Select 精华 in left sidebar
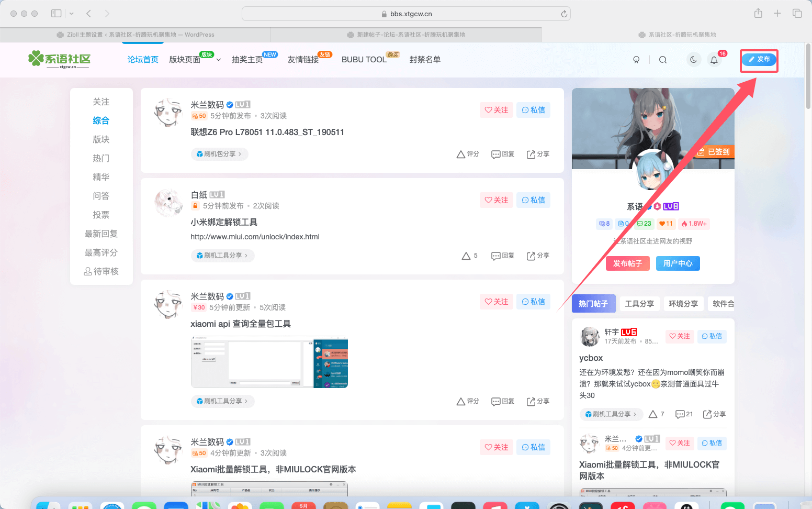Screen dimensions: 812x509 tap(101, 177)
